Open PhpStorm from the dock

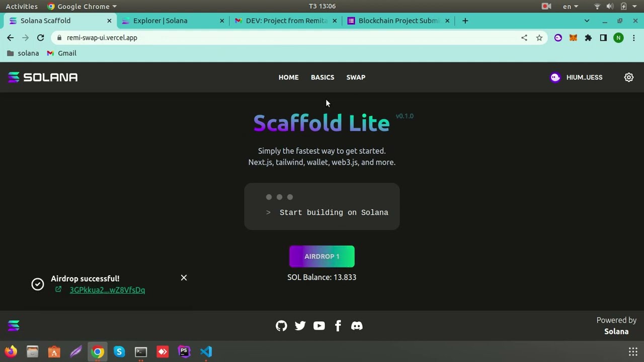[x=184, y=351]
